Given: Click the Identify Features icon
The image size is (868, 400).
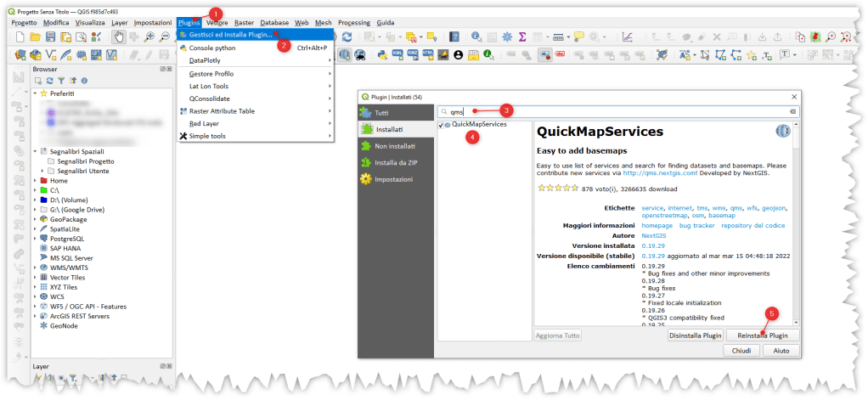Looking at the screenshot, I should [476, 37].
